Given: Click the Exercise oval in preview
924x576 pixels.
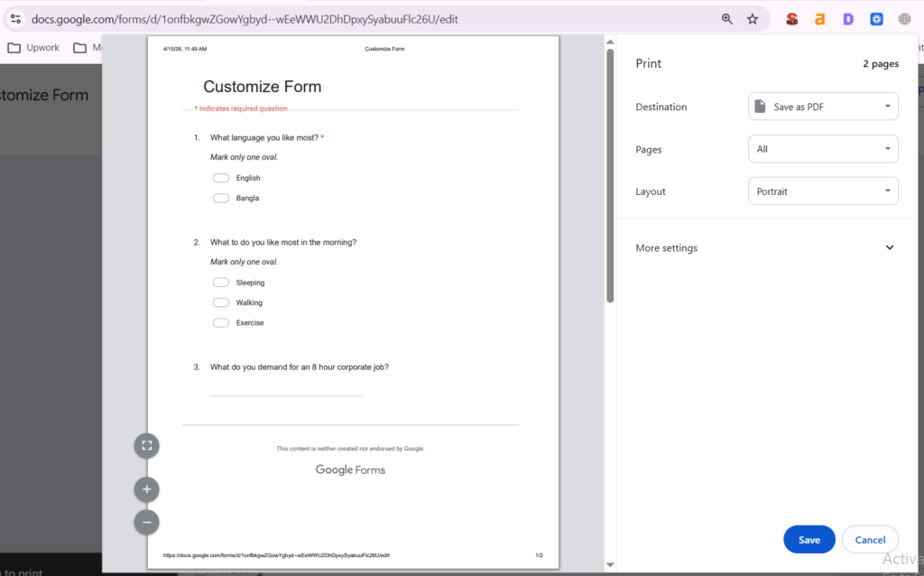Looking at the screenshot, I should pos(221,322).
